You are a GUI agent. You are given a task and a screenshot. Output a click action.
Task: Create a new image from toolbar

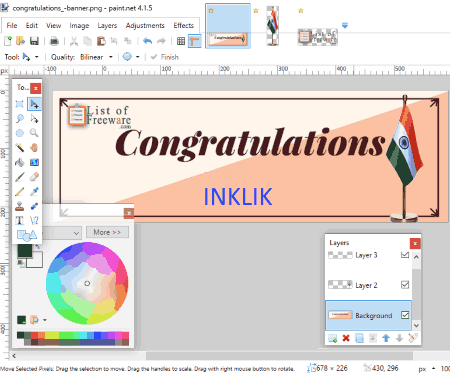[8, 41]
